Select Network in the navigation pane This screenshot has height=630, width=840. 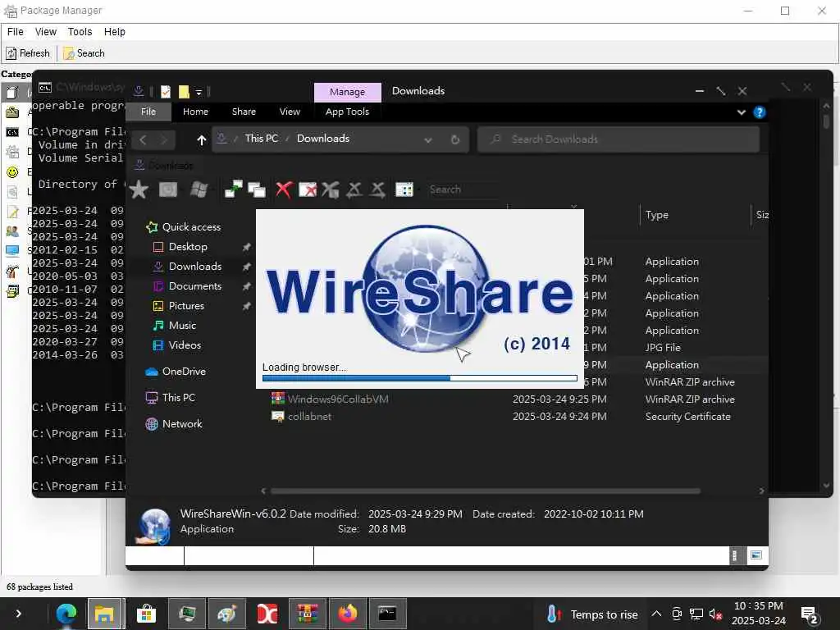pos(175,424)
